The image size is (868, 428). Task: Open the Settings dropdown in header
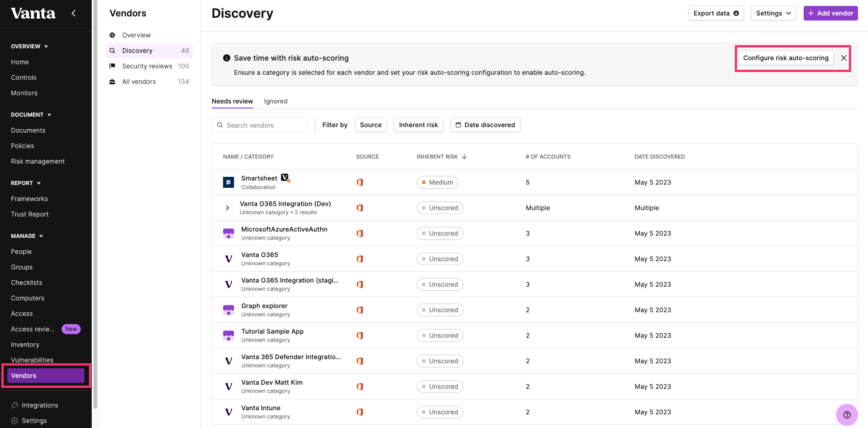(x=774, y=13)
